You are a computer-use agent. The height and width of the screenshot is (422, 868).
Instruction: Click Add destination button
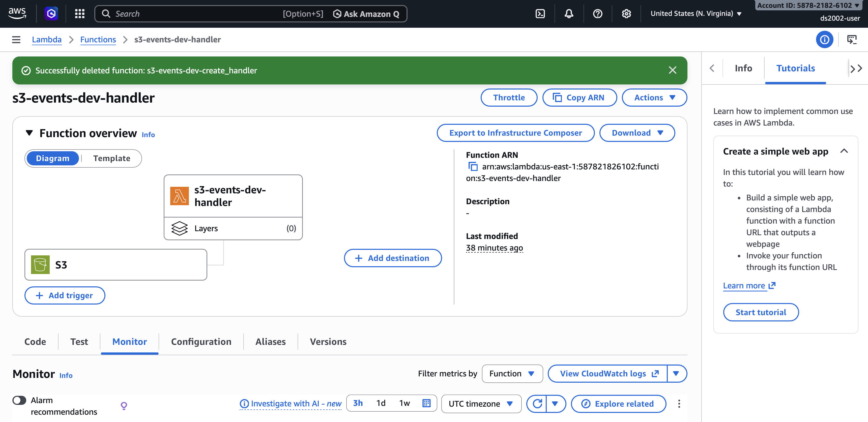393,258
